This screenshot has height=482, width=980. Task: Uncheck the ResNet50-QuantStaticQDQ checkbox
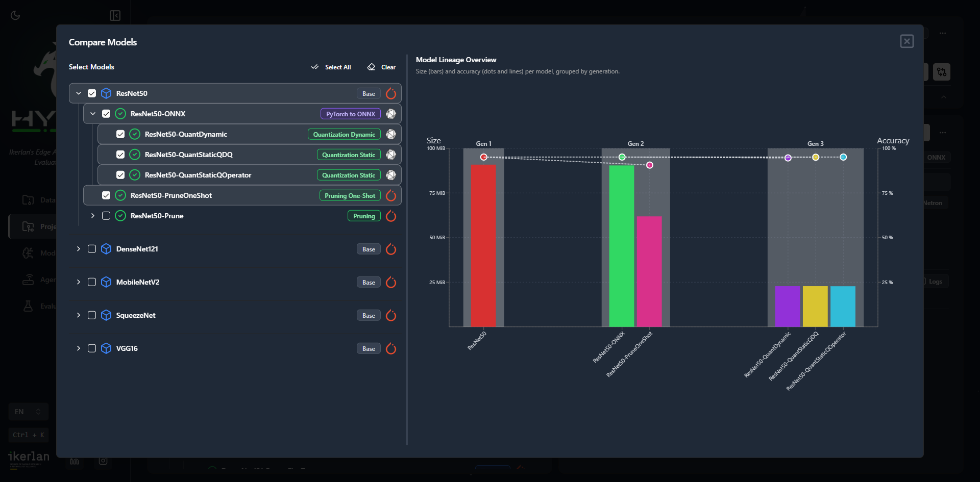pyautogui.click(x=120, y=155)
